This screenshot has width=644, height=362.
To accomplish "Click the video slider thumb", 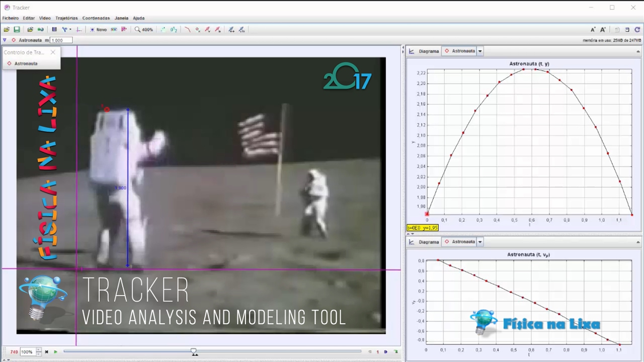I will tap(194, 352).
